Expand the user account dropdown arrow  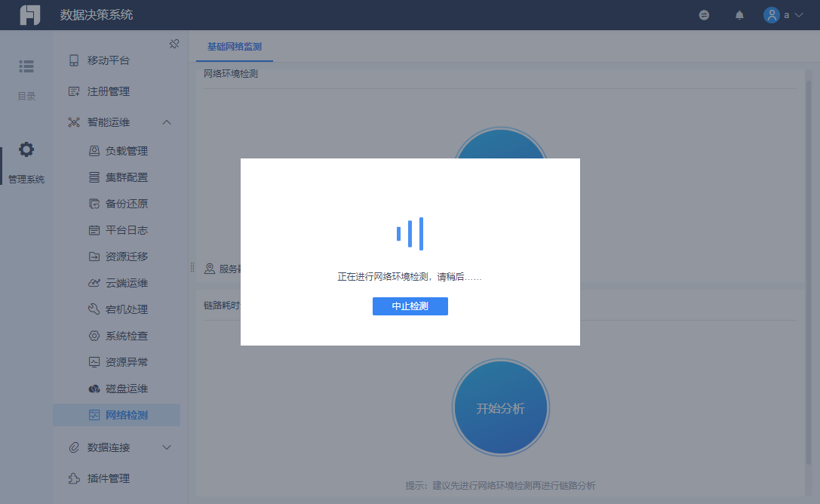799,15
